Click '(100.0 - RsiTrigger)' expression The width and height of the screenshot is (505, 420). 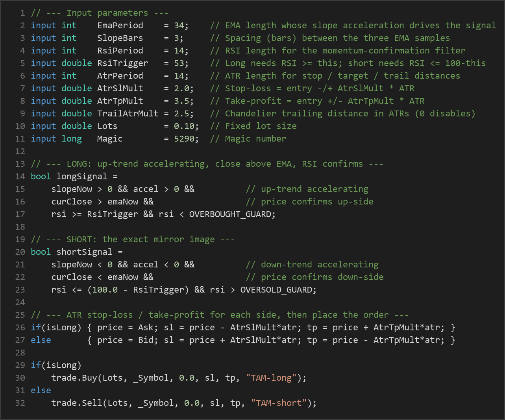point(138,290)
